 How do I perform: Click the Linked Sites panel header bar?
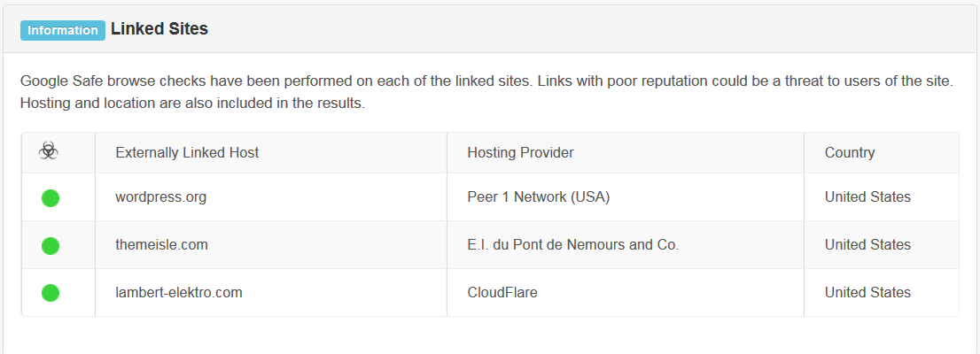point(585,29)
